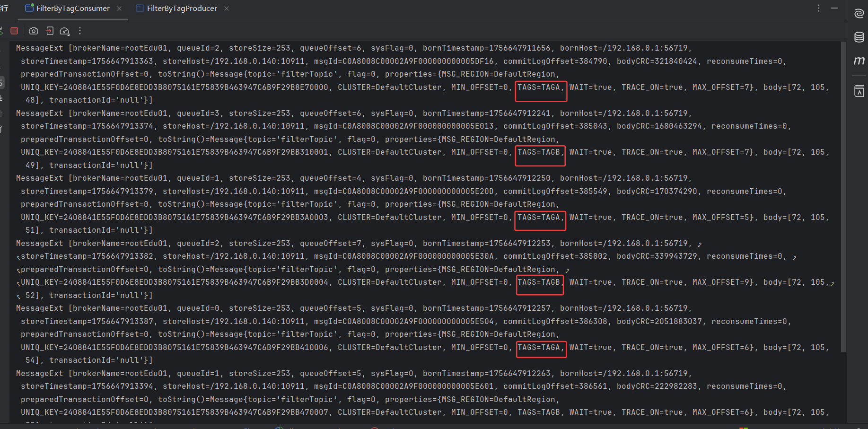Minimize the run tool window
The image size is (868, 429).
(x=834, y=8)
